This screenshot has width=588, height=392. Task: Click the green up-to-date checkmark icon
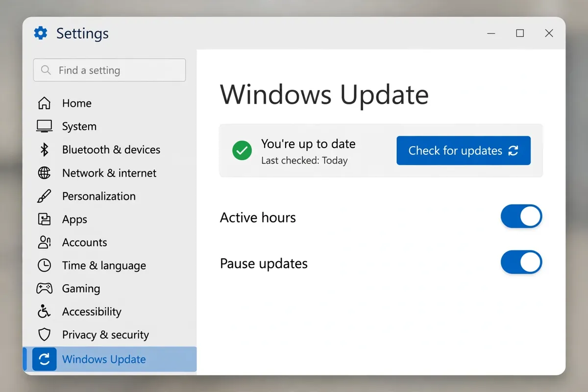pos(242,150)
